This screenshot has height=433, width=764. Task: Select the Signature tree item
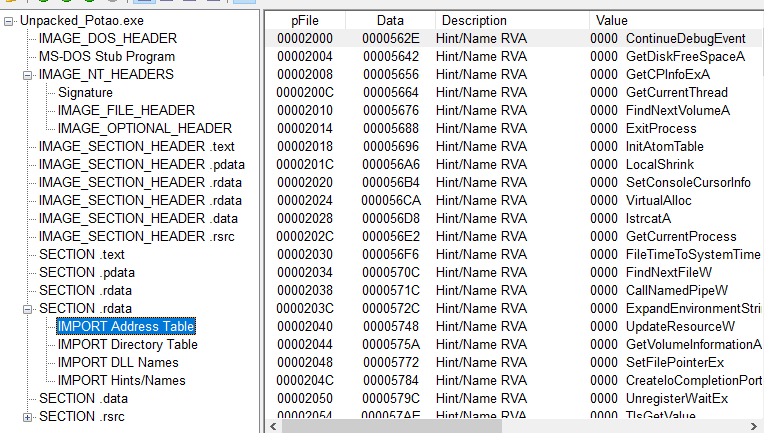click(85, 93)
